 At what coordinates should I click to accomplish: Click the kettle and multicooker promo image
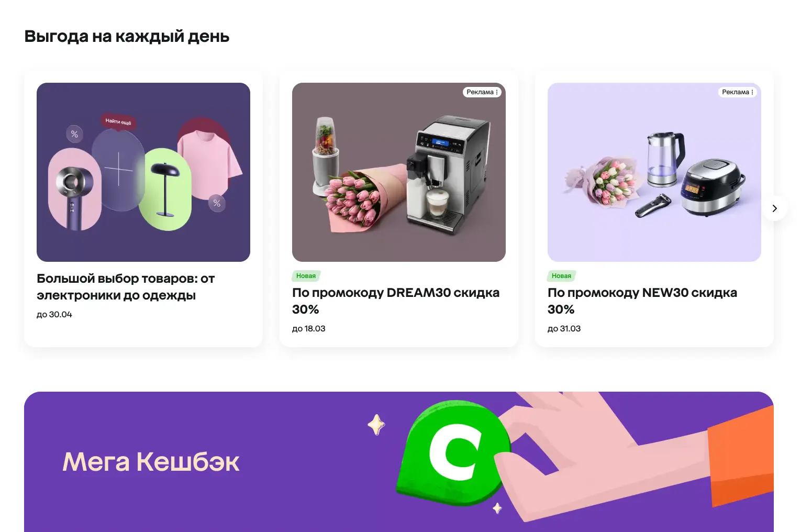(x=654, y=172)
